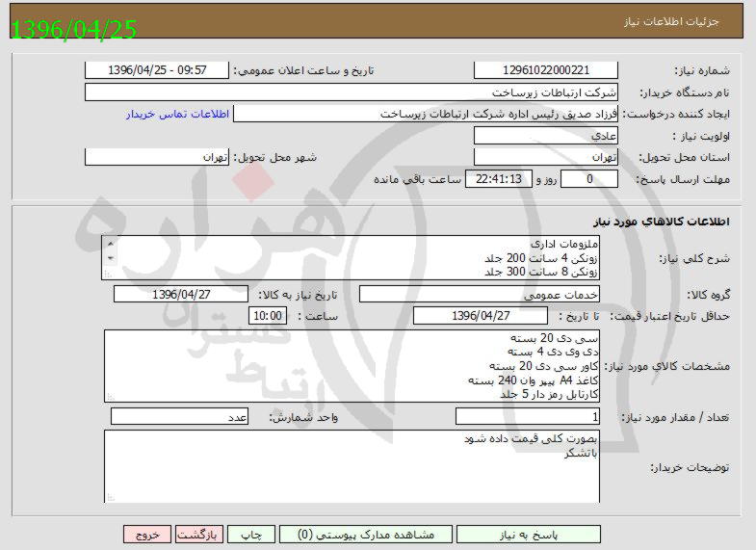Click the شماره نیاز number field

click(546, 70)
